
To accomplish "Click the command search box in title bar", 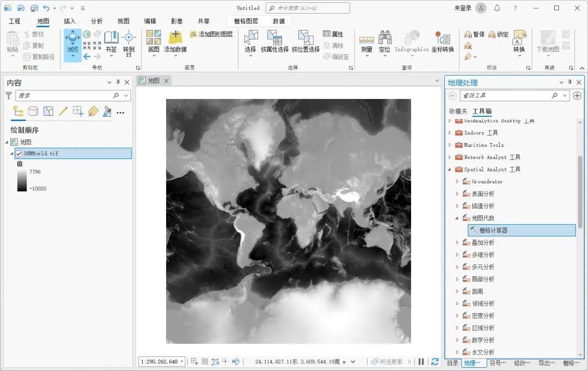I will [308, 8].
